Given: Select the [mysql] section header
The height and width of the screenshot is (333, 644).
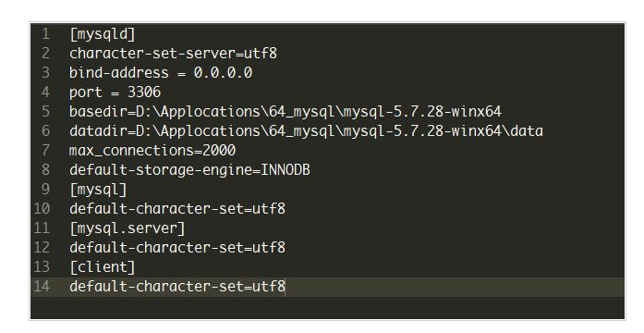Looking at the screenshot, I should 98,190.
